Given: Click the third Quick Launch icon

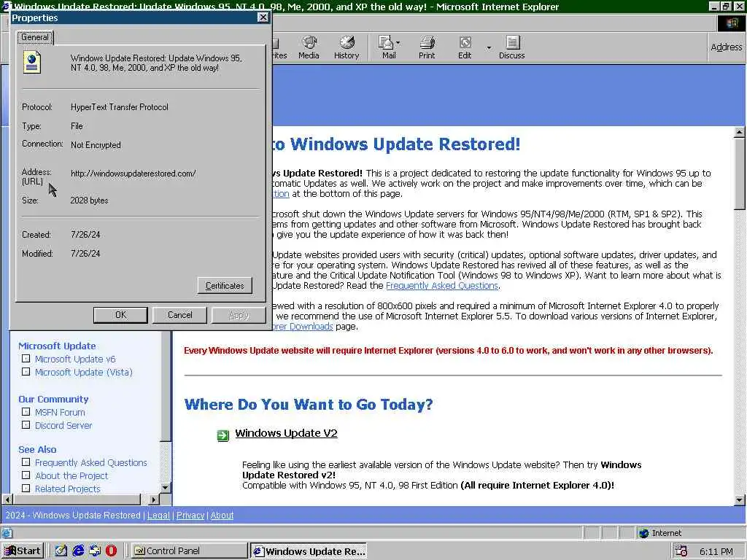Looking at the screenshot, I should (95, 551).
